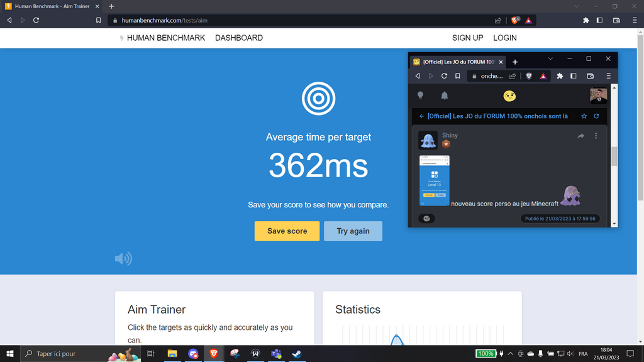Click the Save score button

(x=287, y=231)
